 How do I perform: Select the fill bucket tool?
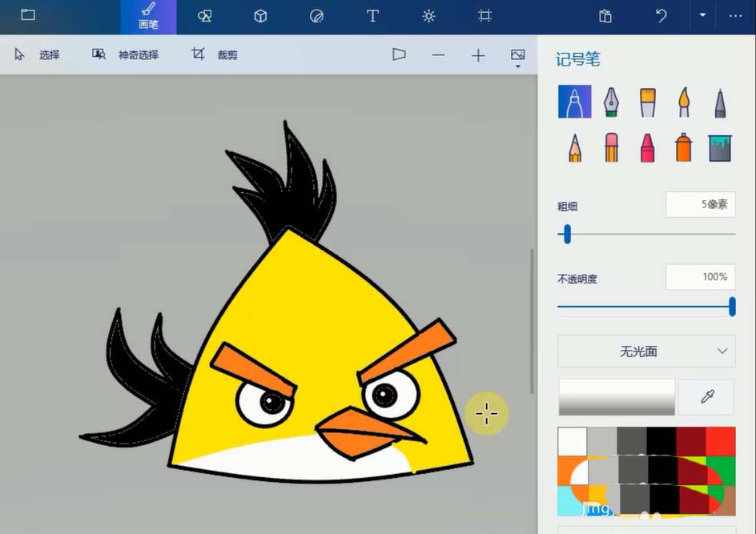tap(720, 148)
